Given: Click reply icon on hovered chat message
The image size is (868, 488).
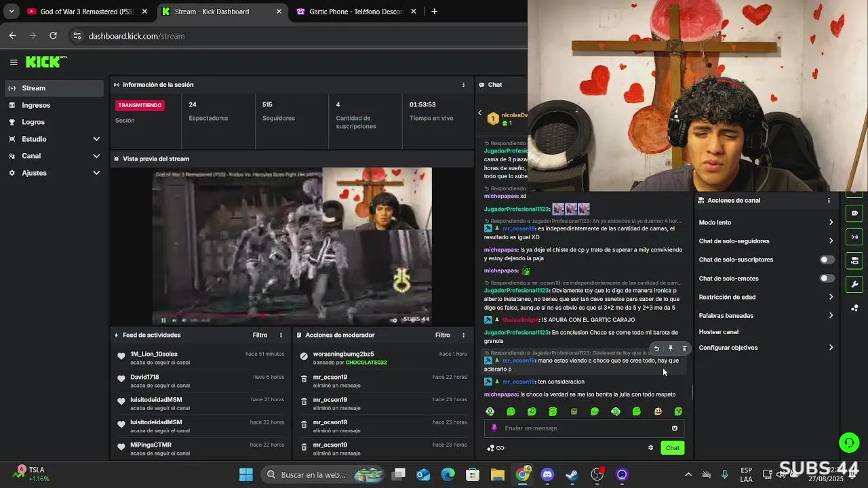Looking at the screenshot, I should click(x=656, y=348).
